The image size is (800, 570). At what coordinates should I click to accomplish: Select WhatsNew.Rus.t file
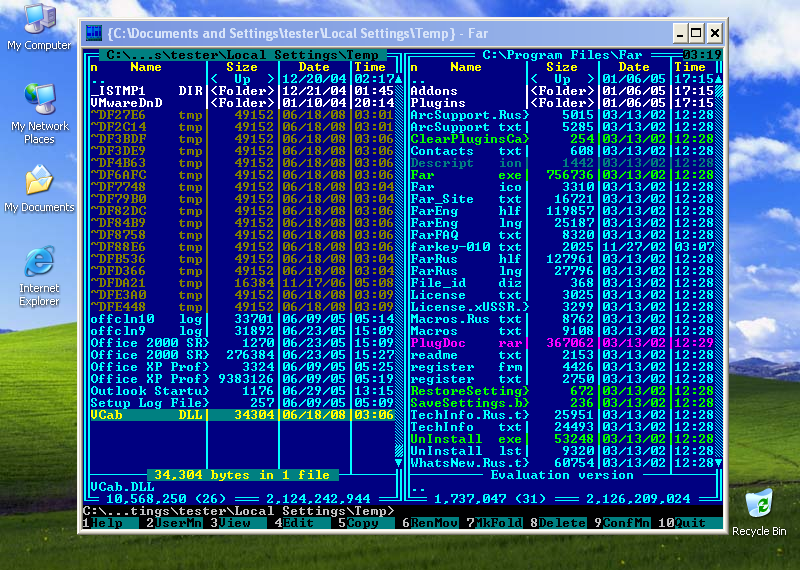(x=562, y=463)
